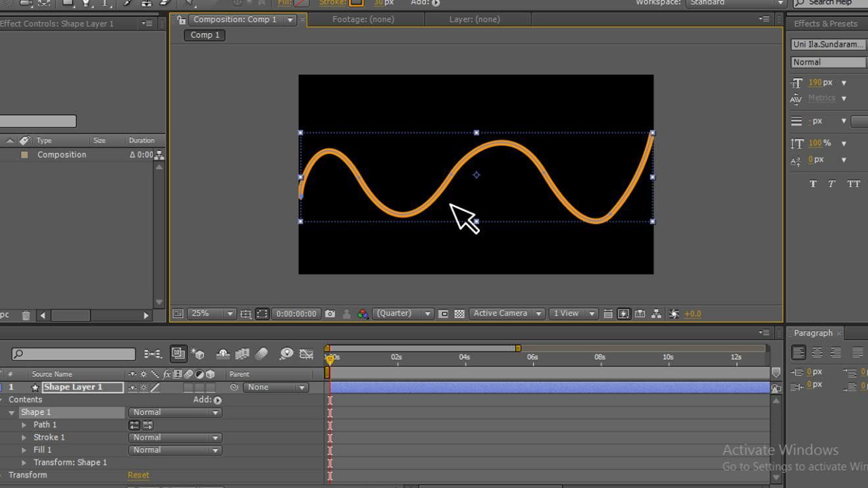Expand the Stroke 1 property group

24,437
